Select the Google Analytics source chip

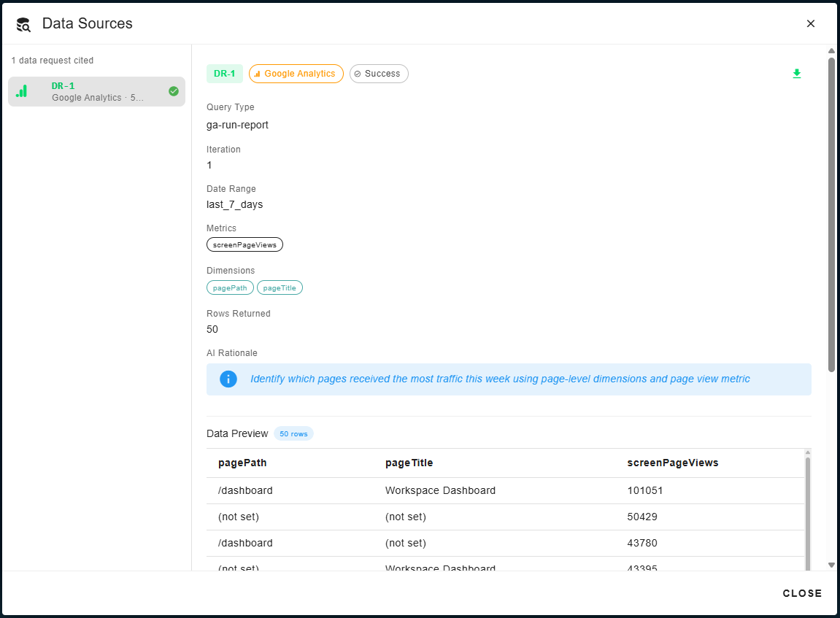(296, 74)
